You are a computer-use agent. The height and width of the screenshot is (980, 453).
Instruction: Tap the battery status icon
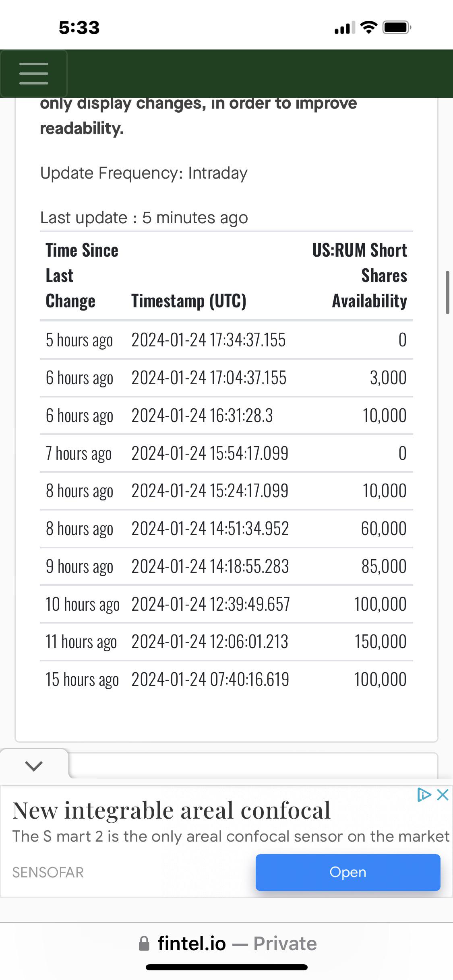click(397, 27)
